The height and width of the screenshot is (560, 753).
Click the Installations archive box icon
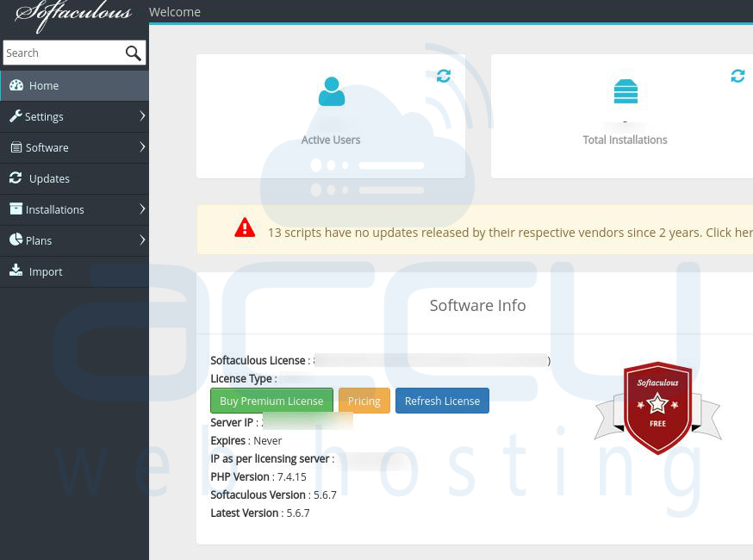16,208
